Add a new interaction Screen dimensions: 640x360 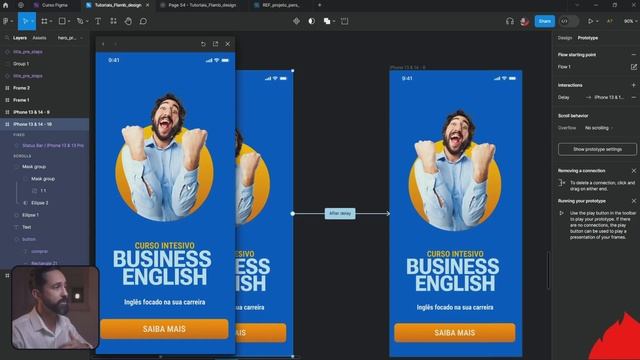633,85
